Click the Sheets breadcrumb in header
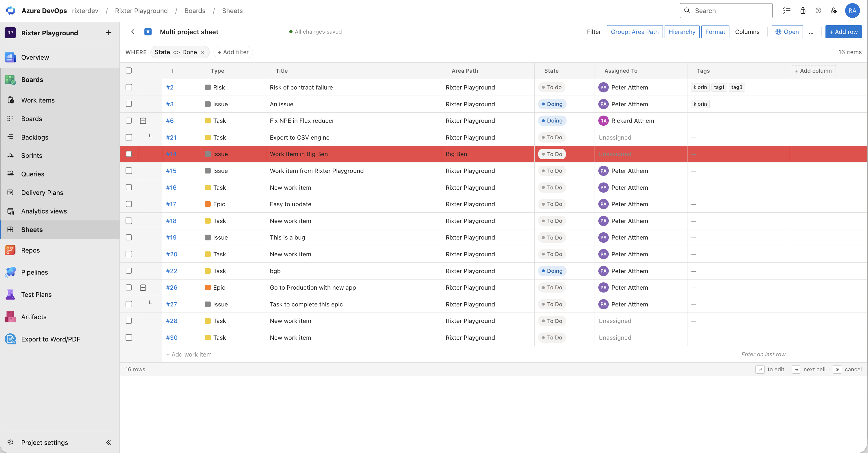868x453 pixels. pyautogui.click(x=232, y=11)
